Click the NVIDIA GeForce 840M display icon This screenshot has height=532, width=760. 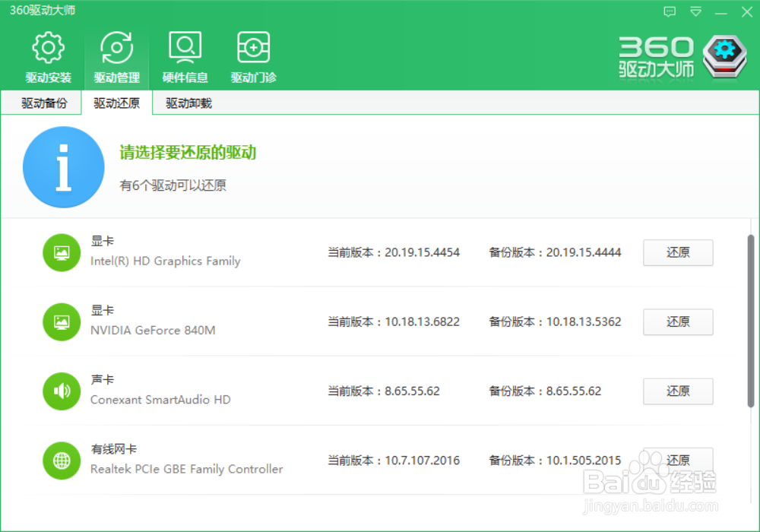point(61,321)
